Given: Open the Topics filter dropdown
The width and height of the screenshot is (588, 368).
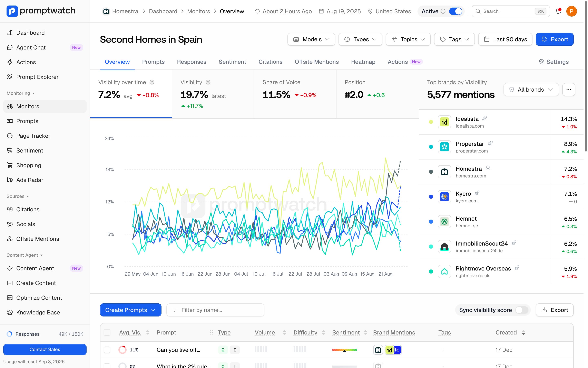Looking at the screenshot, I should (x=408, y=39).
